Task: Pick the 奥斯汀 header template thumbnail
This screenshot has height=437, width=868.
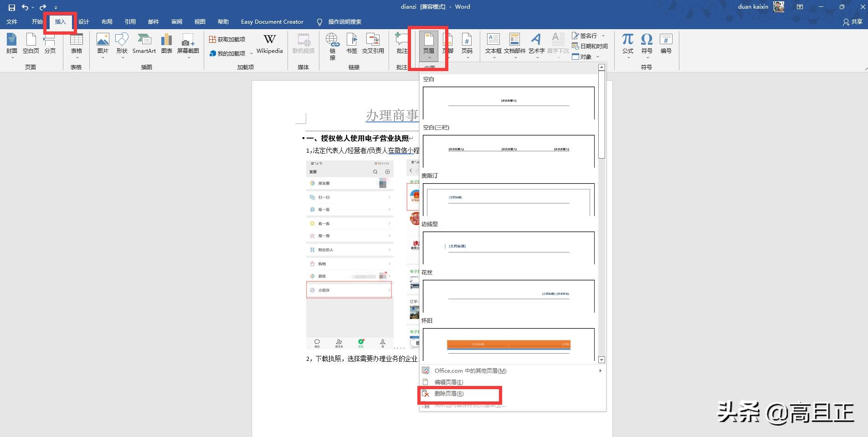Action: [x=508, y=199]
